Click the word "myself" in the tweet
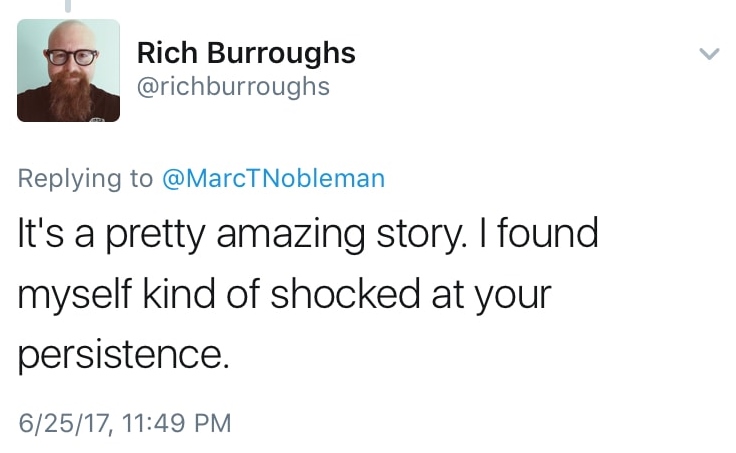736x453 pixels. [x=78, y=296]
